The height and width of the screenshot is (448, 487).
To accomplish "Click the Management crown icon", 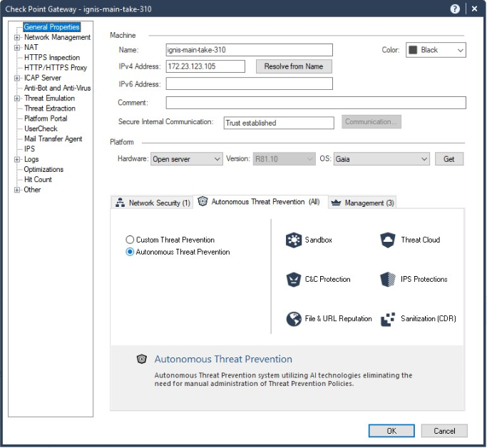I will (336, 203).
